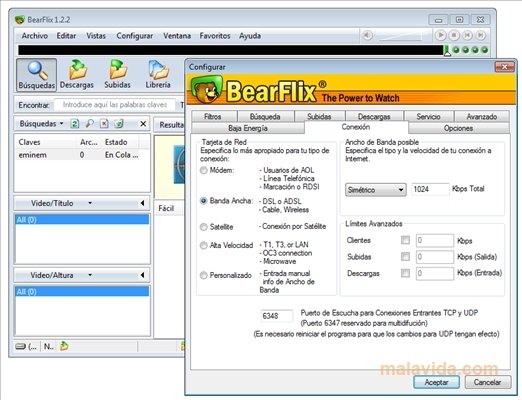The height and width of the screenshot is (400, 522).
Task: Open the Vistas menu
Action: point(96,36)
